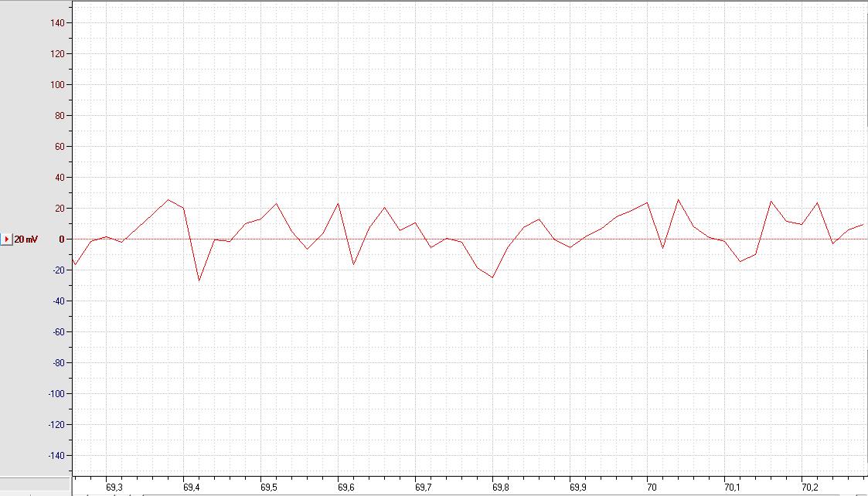Click the 69,6 time axis label
Image resolution: width=868 pixels, height=496 pixels.
(x=346, y=488)
